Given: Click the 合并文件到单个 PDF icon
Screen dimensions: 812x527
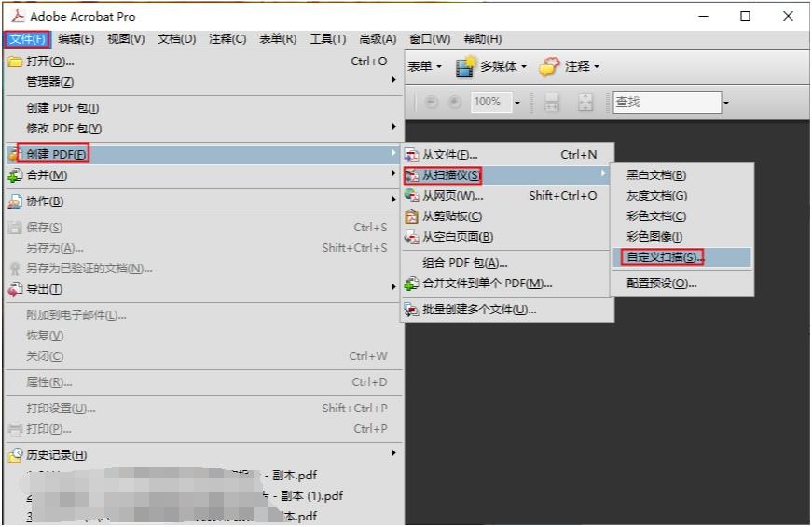Looking at the screenshot, I should coord(412,284).
